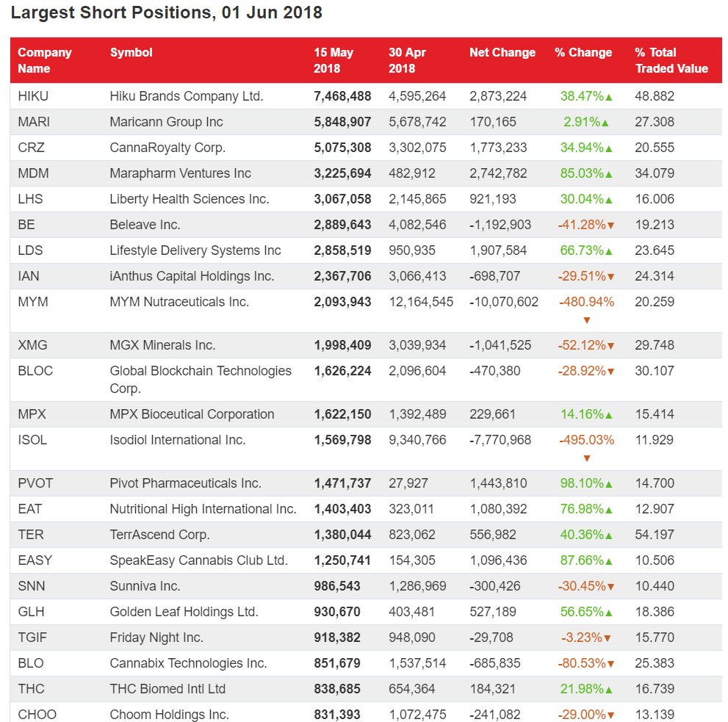The width and height of the screenshot is (728, 722).
Task: Click Pivot Pharmaceuticals Inc. name
Action: pyautogui.click(x=185, y=483)
